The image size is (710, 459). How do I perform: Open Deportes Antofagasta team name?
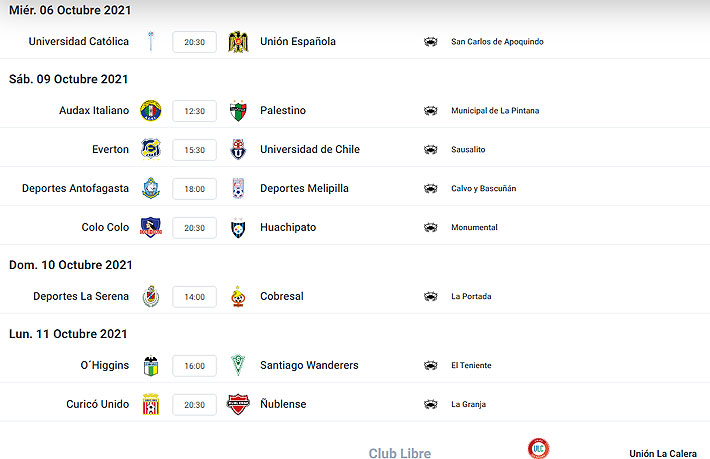point(75,188)
